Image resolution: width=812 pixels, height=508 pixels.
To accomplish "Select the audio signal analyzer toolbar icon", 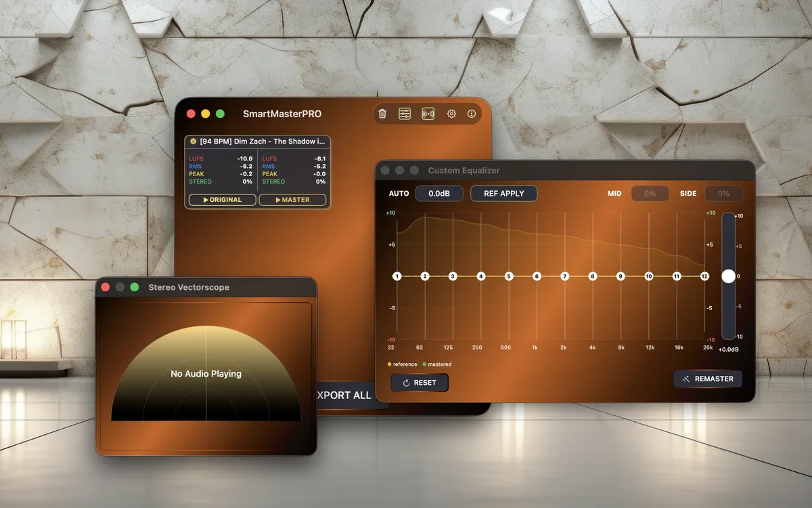I will (x=428, y=114).
